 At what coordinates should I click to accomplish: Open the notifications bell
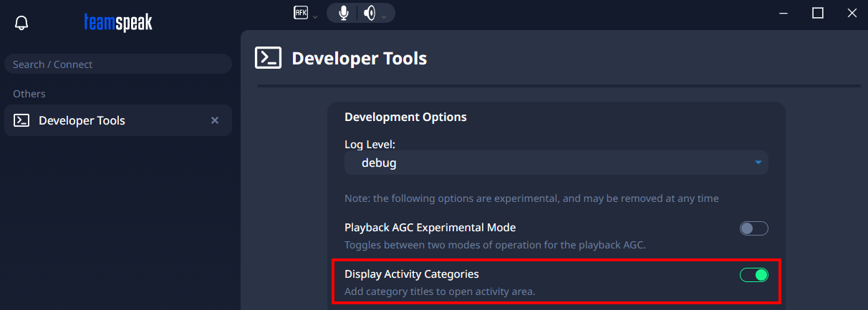[x=21, y=23]
